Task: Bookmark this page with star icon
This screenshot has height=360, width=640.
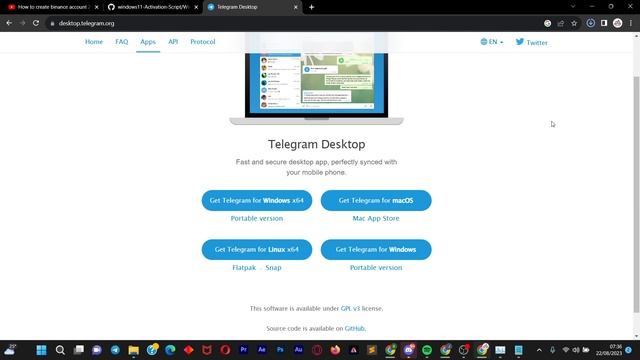Action: pyautogui.click(x=574, y=23)
